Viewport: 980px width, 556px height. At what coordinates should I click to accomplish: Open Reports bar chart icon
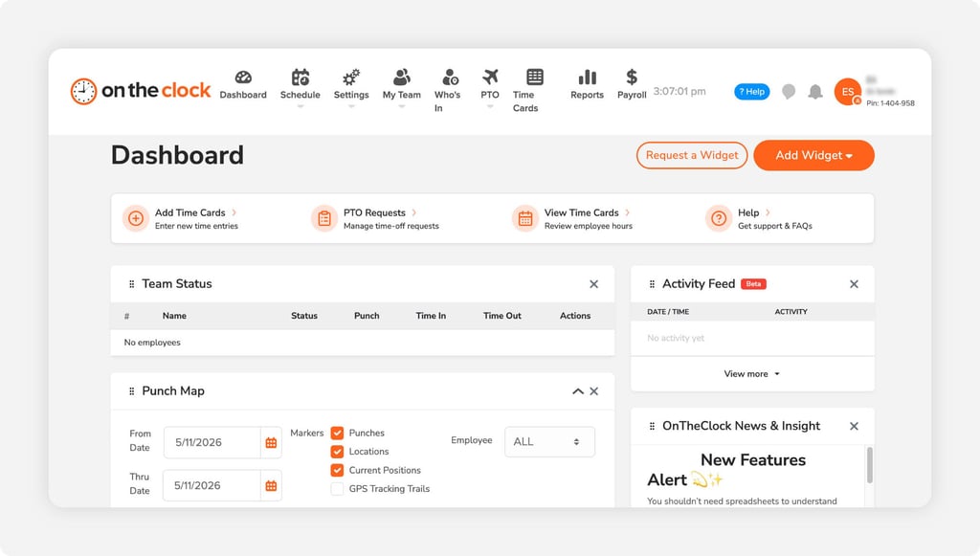(x=587, y=77)
